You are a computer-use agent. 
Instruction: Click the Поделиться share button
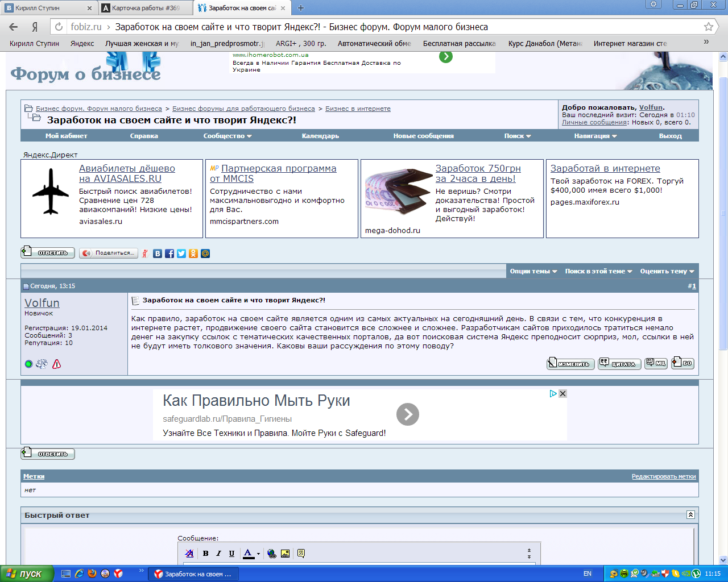click(x=109, y=253)
